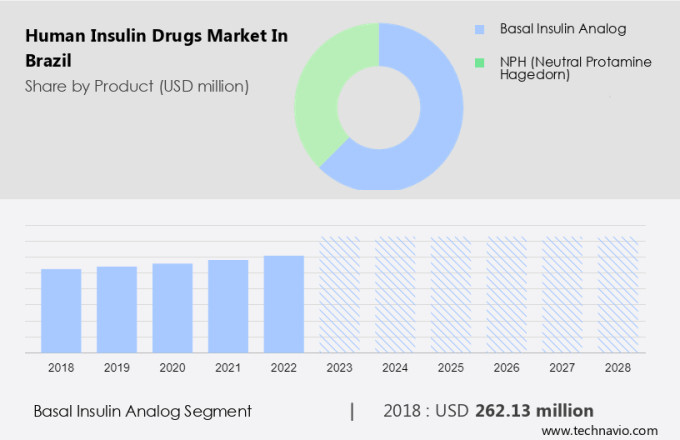Click the 2021 solid blue bar
The image size is (680, 440).
click(228, 305)
